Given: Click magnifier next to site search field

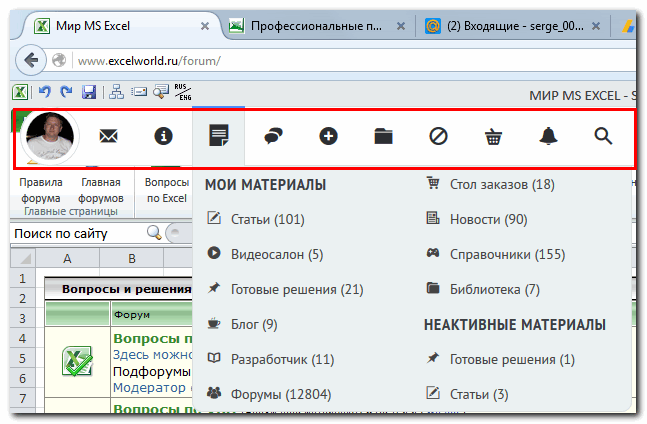Looking at the screenshot, I should pos(154,233).
